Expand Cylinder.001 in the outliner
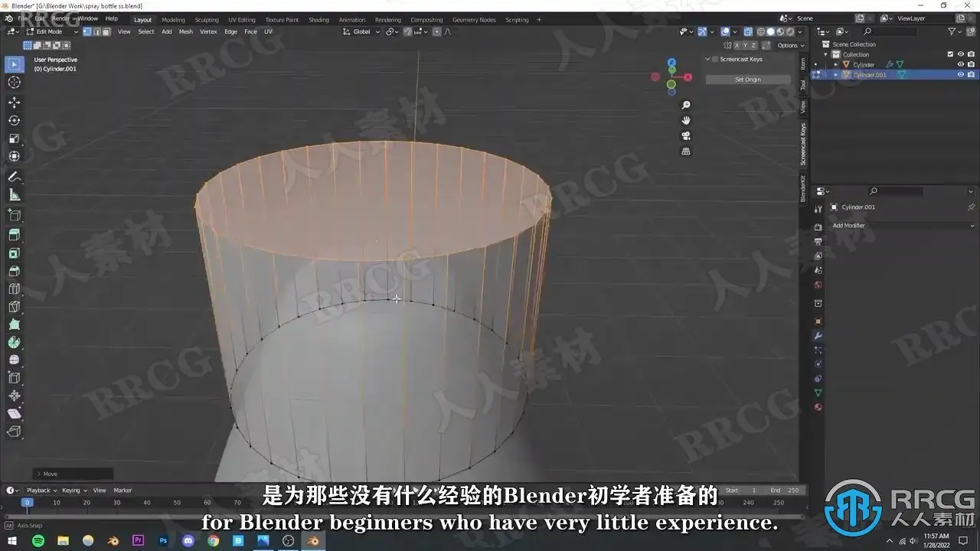The height and width of the screenshot is (551, 980). 836,75
